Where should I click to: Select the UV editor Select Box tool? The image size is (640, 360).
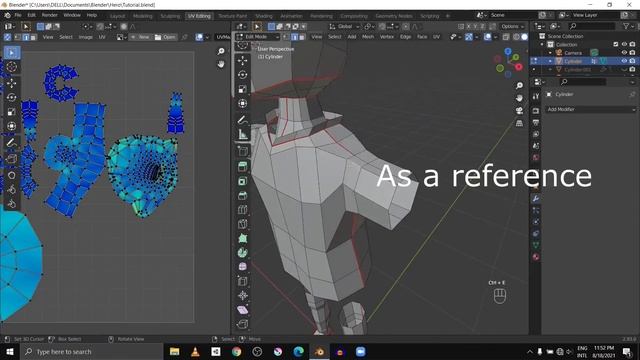point(12,53)
